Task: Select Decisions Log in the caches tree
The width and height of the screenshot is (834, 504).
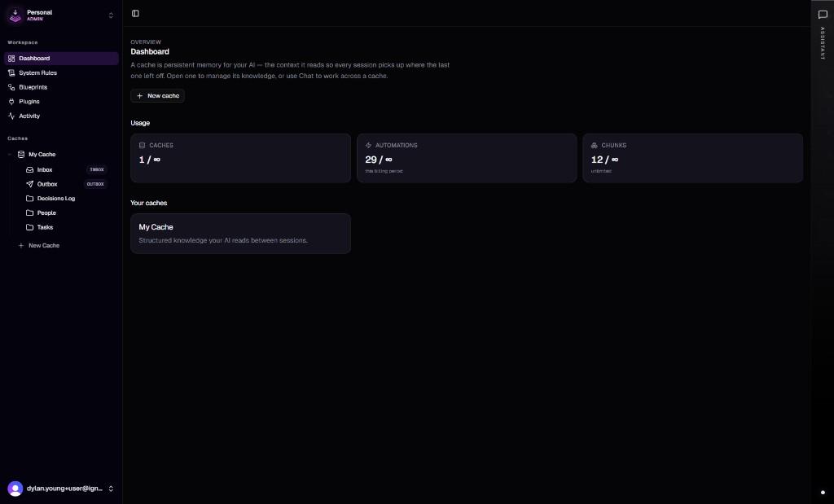Action: tap(55, 198)
